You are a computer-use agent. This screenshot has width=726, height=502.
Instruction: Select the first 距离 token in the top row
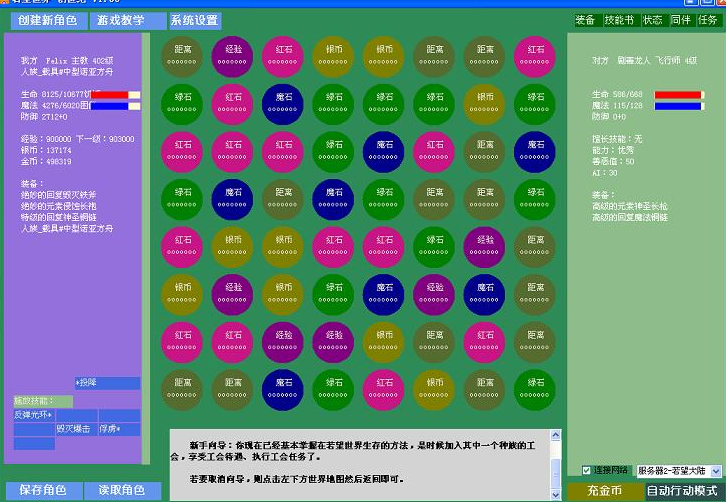click(x=182, y=56)
